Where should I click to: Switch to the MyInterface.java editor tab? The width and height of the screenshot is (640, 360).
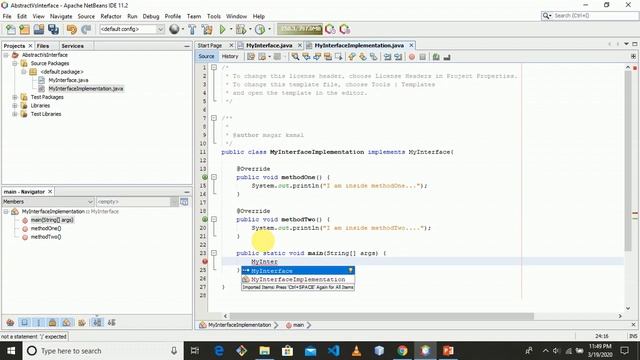269,45
